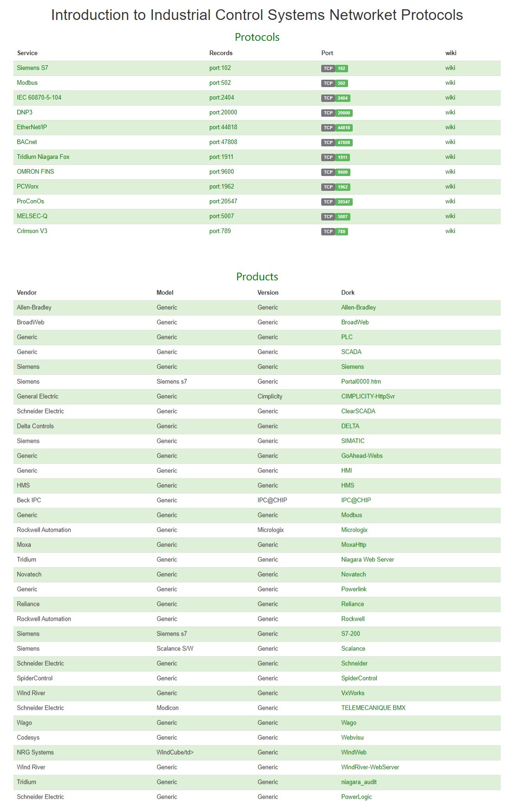
Task: Open the PowerLogic dork link
Action: (x=356, y=797)
